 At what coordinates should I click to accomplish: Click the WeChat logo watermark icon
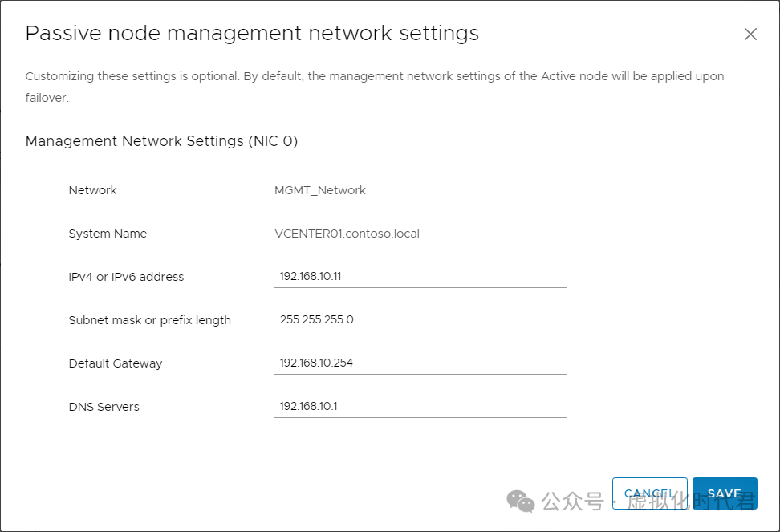[520, 502]
